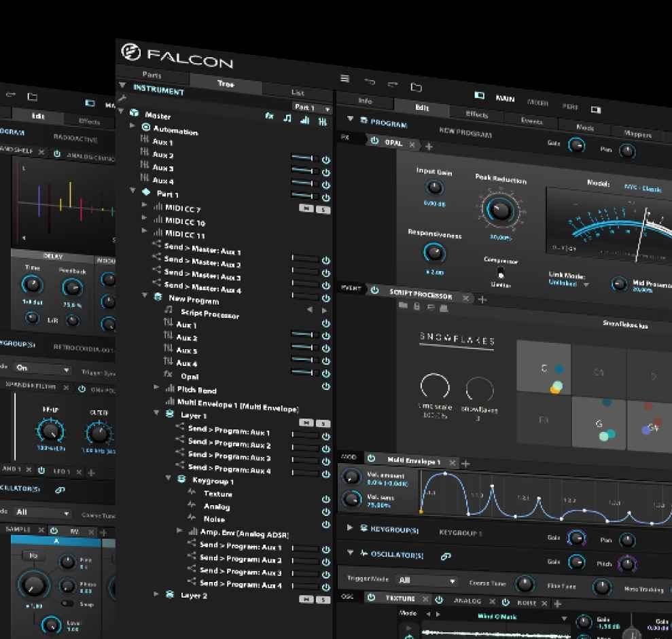Click the undo arrow icon
This screenshot has width=672, height=639.
coord(369,82)
